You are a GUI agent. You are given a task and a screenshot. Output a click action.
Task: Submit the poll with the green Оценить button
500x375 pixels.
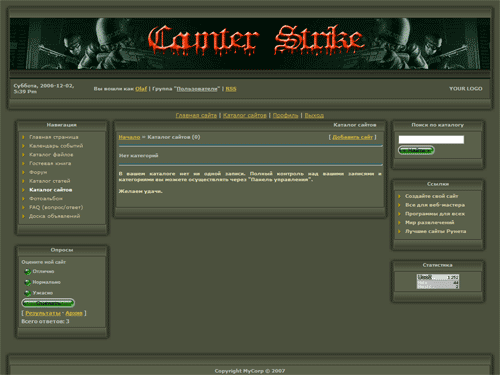coord(48,303)
